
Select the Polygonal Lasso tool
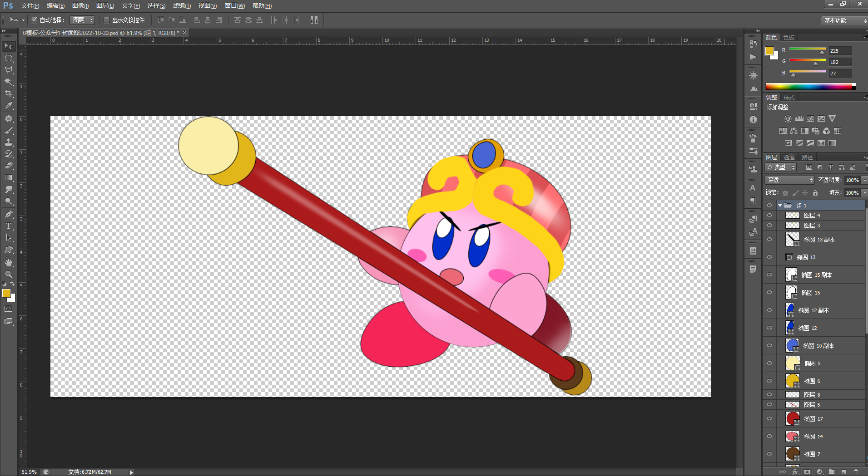9,70
